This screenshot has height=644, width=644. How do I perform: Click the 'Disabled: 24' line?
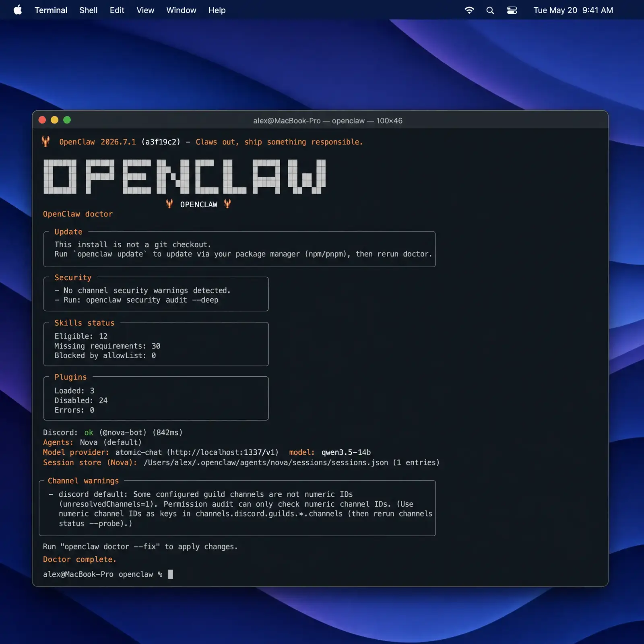tap(81, 400)
